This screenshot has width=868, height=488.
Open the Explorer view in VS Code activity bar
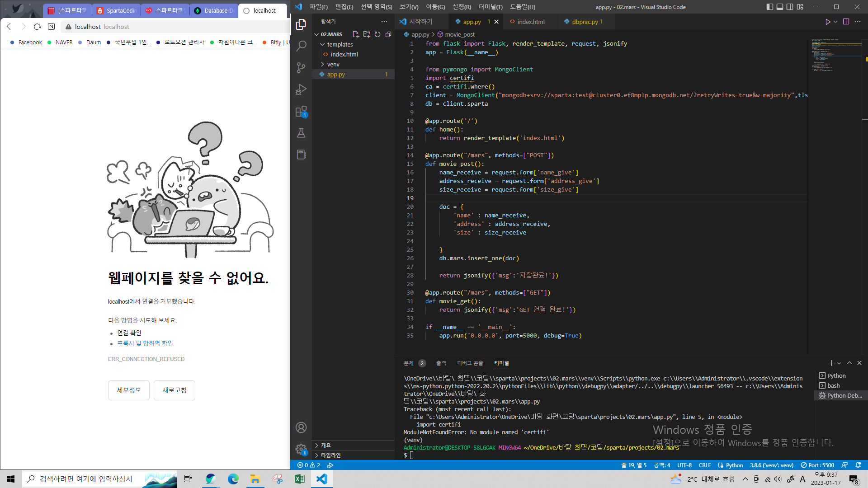tap(301, 24)
